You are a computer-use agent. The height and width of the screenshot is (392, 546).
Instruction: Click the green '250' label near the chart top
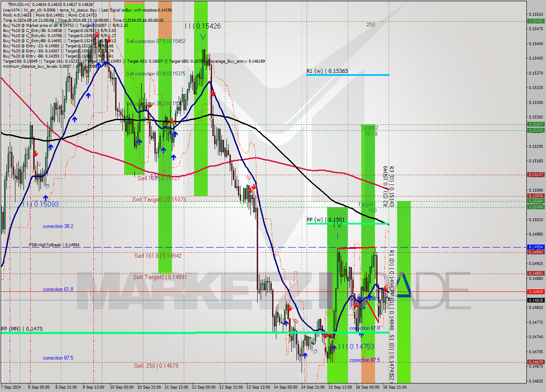[x=371, y=25]
